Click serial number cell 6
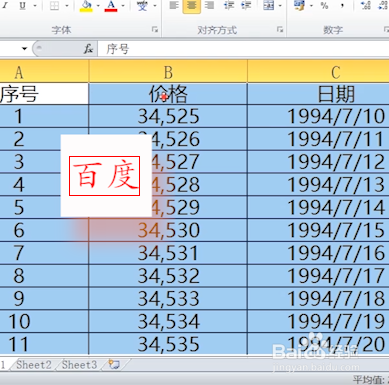The width and height of the screenshot is (389, 385). point(44,230)
